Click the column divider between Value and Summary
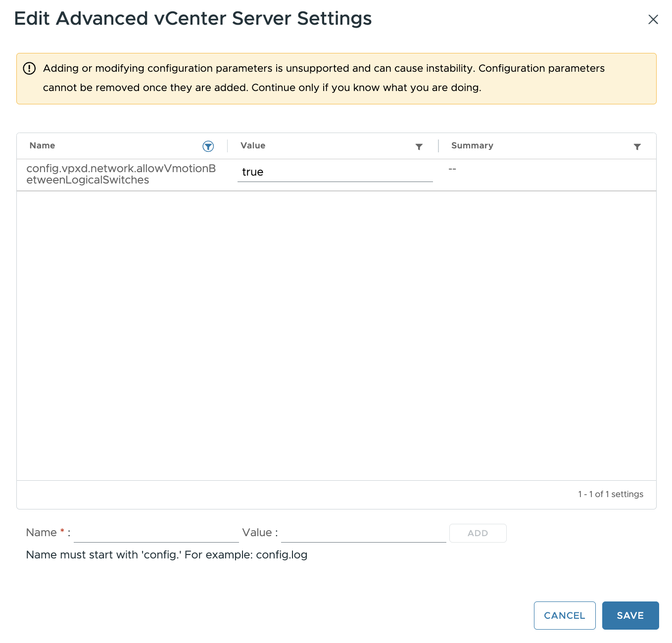Viewport: 672px width, 643px height. [x=438, y=146]
